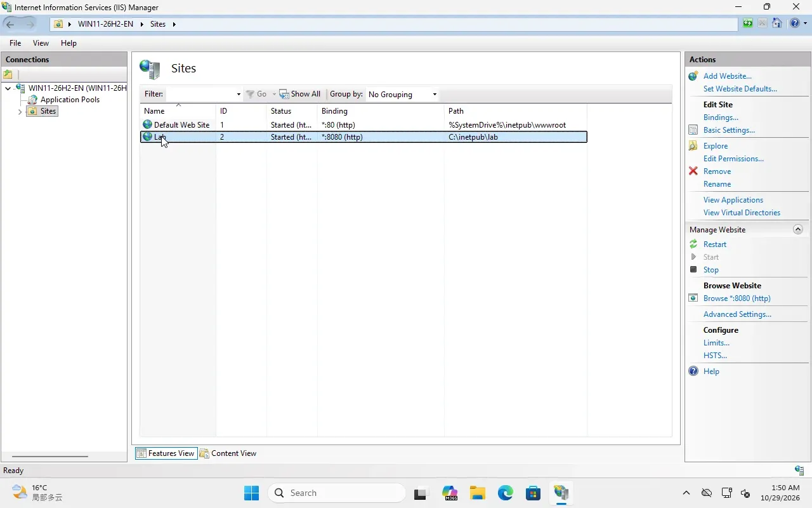Open the Copilot taskbar icon
The width and height of the screenshot is (812, 508).
[x=450, y=493]
